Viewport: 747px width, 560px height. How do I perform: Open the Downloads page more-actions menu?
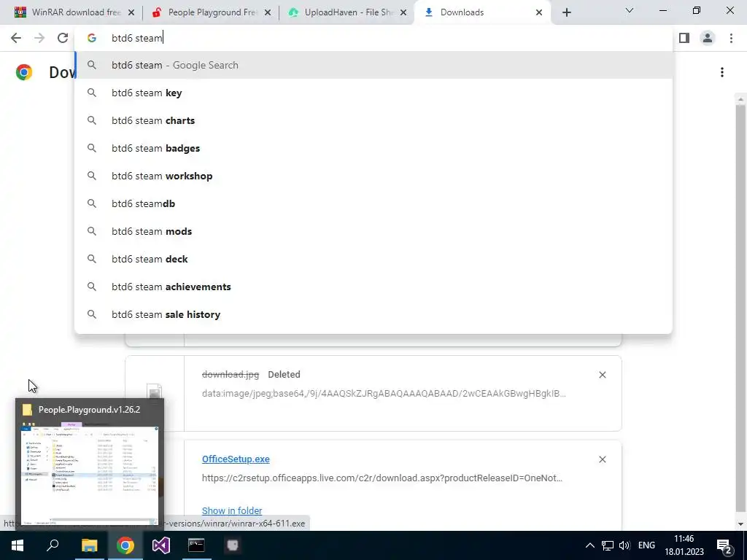click(722, 72)
